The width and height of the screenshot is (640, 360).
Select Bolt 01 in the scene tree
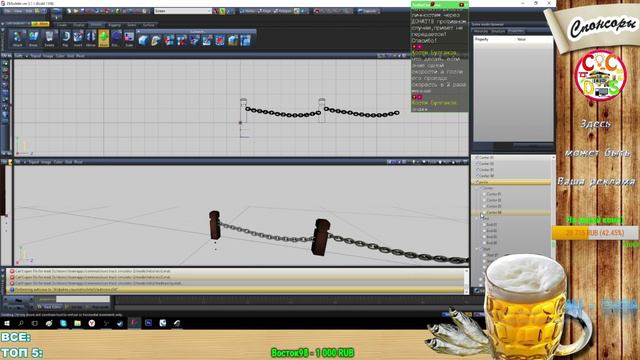491,224
